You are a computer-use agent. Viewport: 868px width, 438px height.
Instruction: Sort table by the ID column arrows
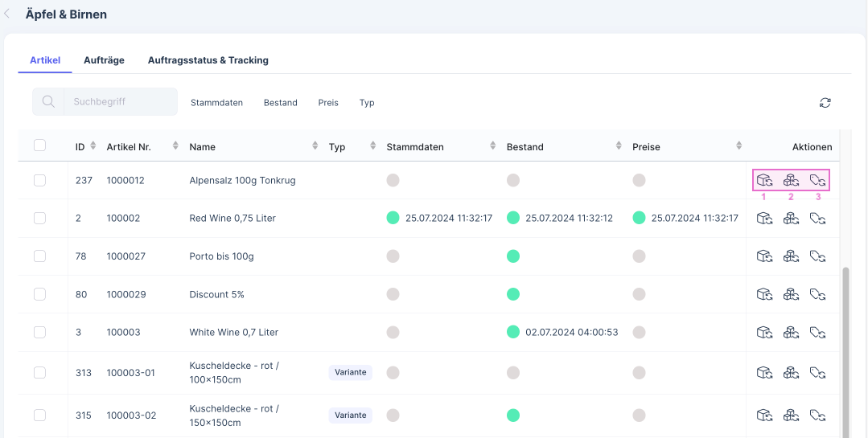93,146
